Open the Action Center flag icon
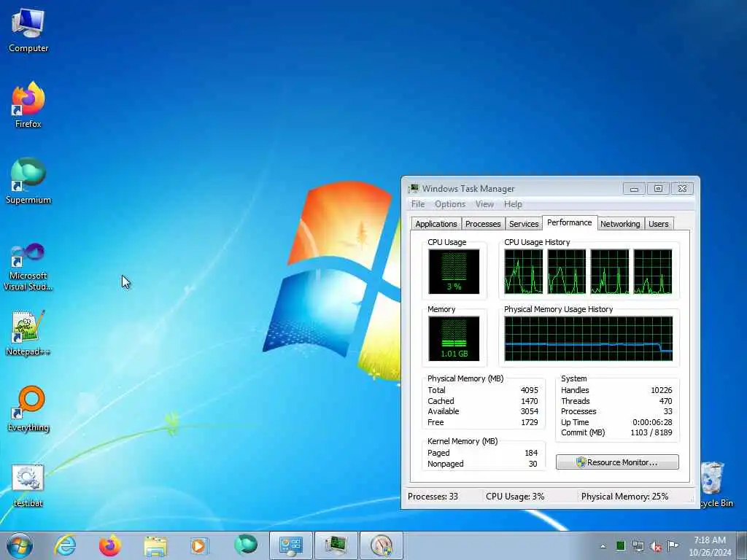Viewport: 747px width, 560px height. click(673, 545)
